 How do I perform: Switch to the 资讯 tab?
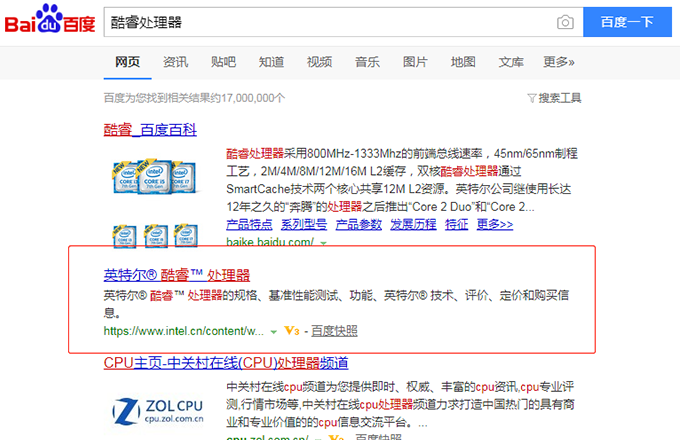175,62
